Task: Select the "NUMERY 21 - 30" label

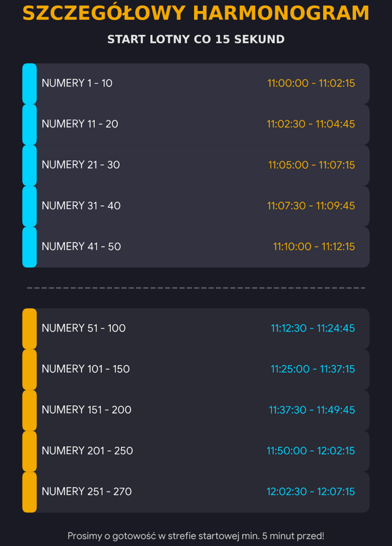Action: point(81,165)
